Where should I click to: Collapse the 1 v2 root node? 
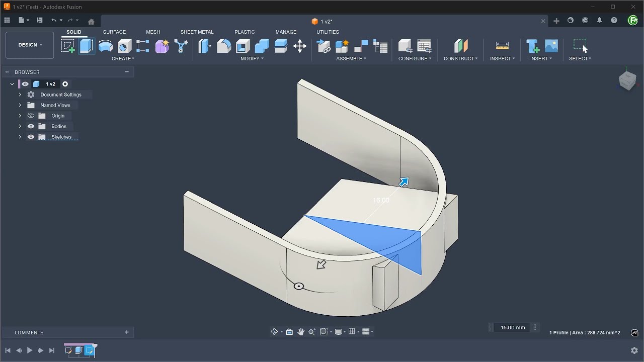pos(12,84)
